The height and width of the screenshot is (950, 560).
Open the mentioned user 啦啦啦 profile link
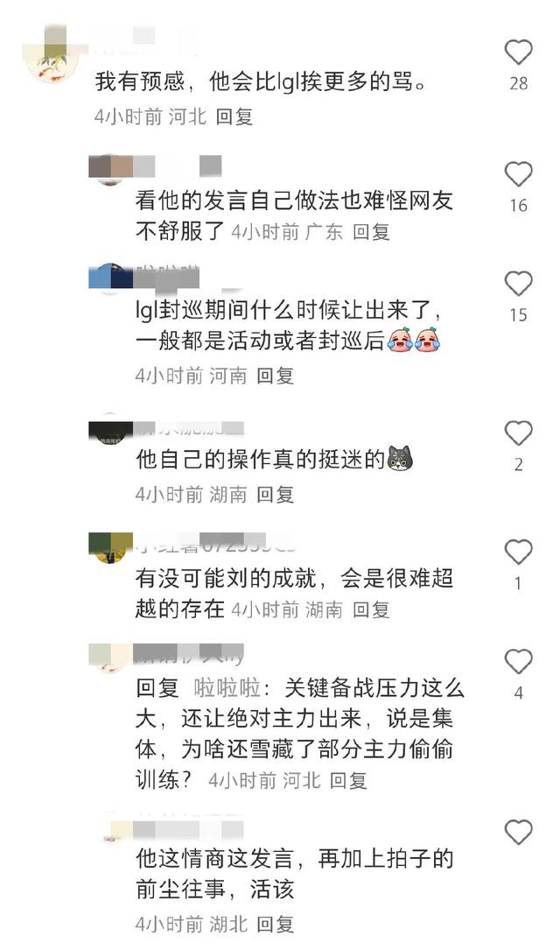(x=227, y=688)
